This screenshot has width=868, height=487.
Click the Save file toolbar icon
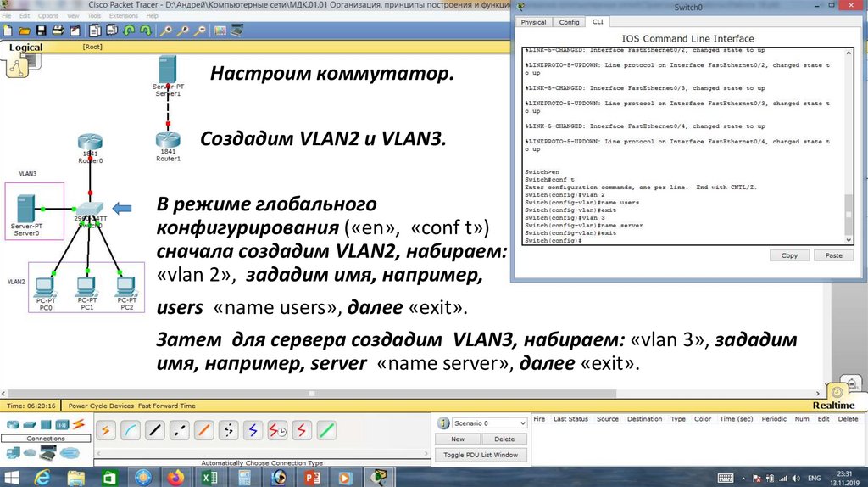(40, 31)
